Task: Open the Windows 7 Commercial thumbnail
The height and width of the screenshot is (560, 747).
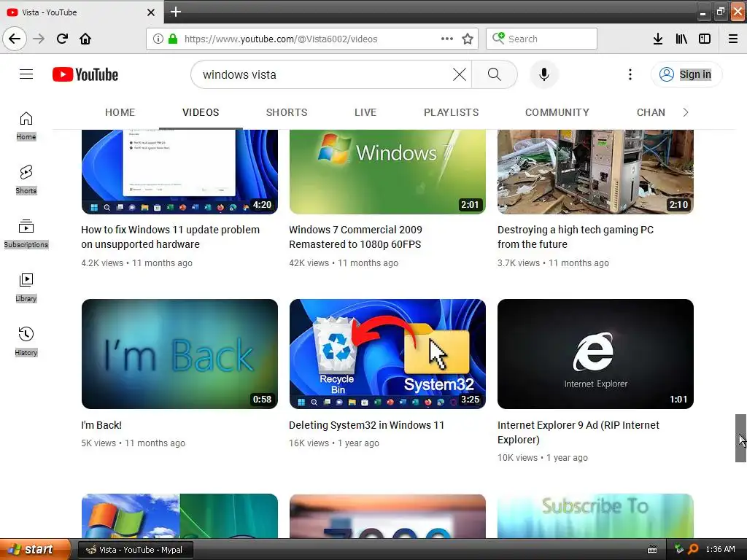Action: coord(387,172)
